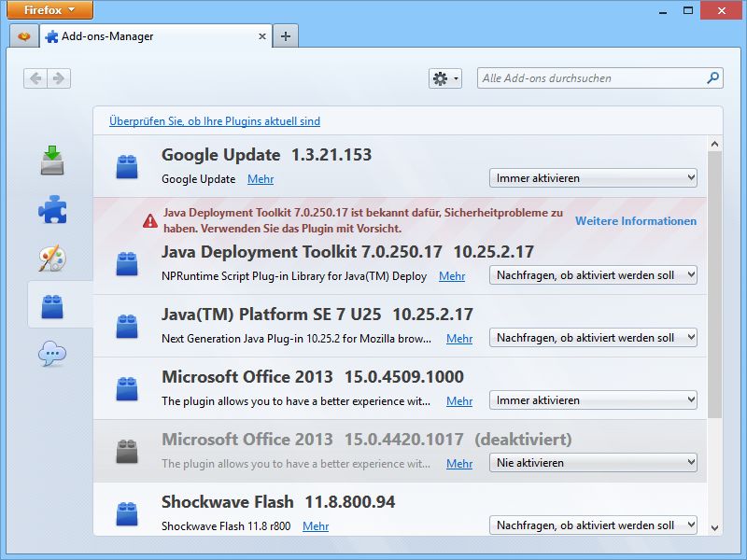Select the deactivated 'Microsoft Office 2013 15.0.4420.1017' title
Image resolution: width=747 pixels, height=560 pixels.
313,439
